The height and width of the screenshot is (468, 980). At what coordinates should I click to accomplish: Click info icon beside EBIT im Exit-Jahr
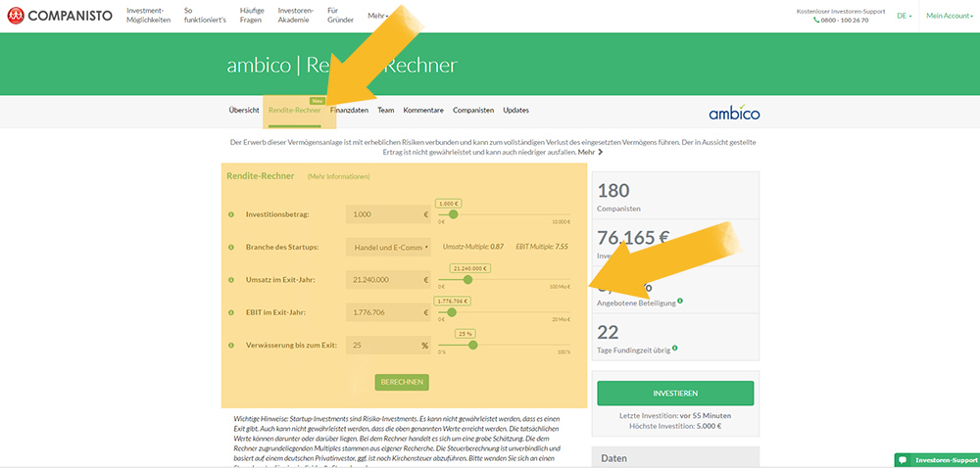230,312
